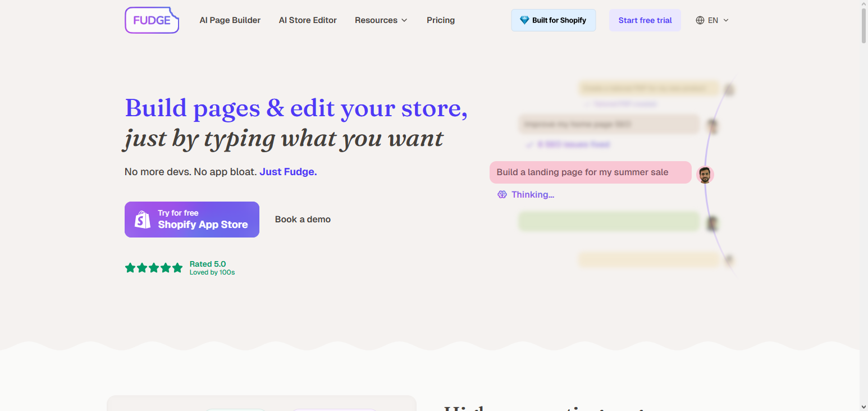Click the green five-star rating

point(154,268)
